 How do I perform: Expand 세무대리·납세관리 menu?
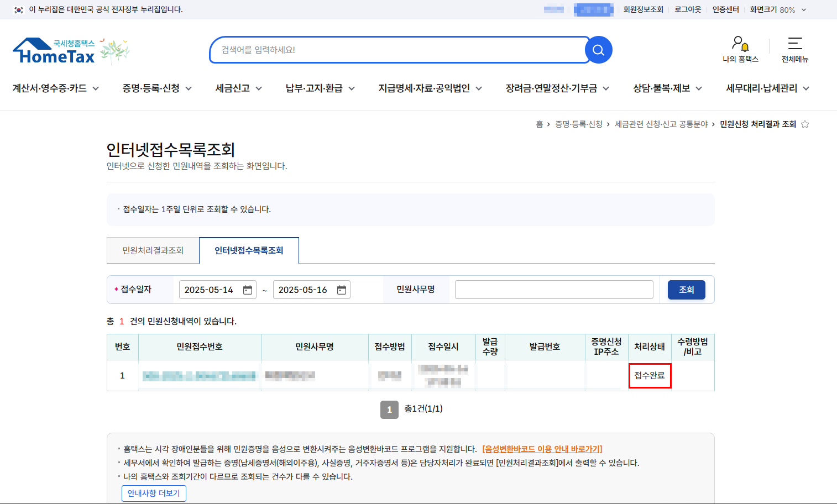[767, 88]
